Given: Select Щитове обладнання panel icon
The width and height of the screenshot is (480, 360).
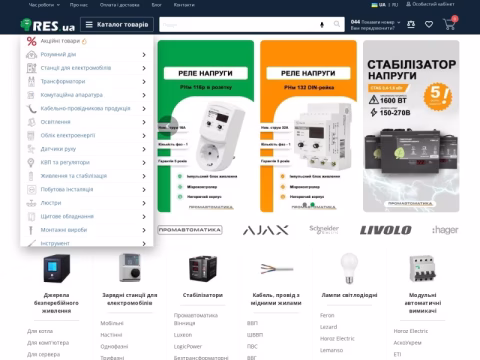Looking at the screenshot, I should [x=31, y=217].
